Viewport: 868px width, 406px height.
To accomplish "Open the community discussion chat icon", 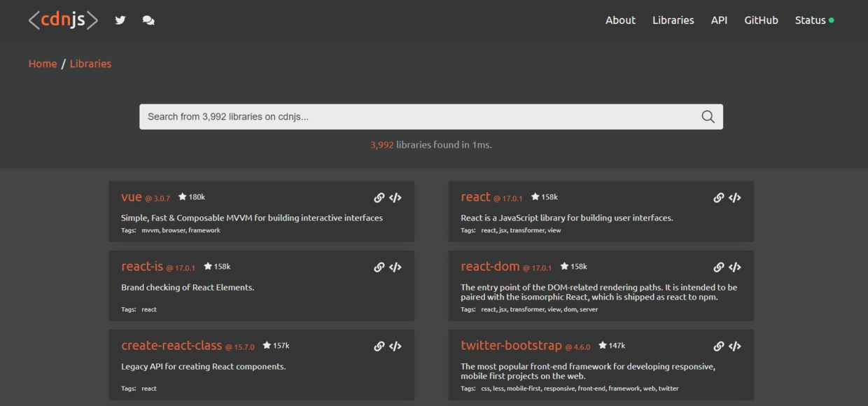I will click(x=148, y=20).
